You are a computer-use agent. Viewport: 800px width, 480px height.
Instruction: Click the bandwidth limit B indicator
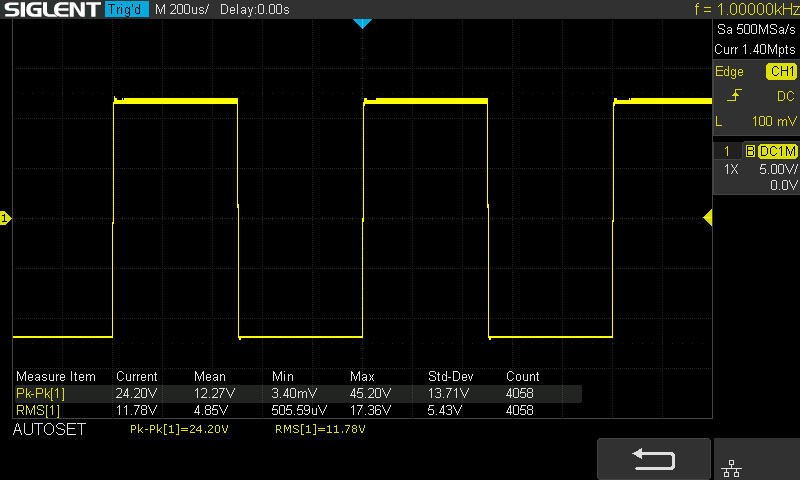click(750, 151)
